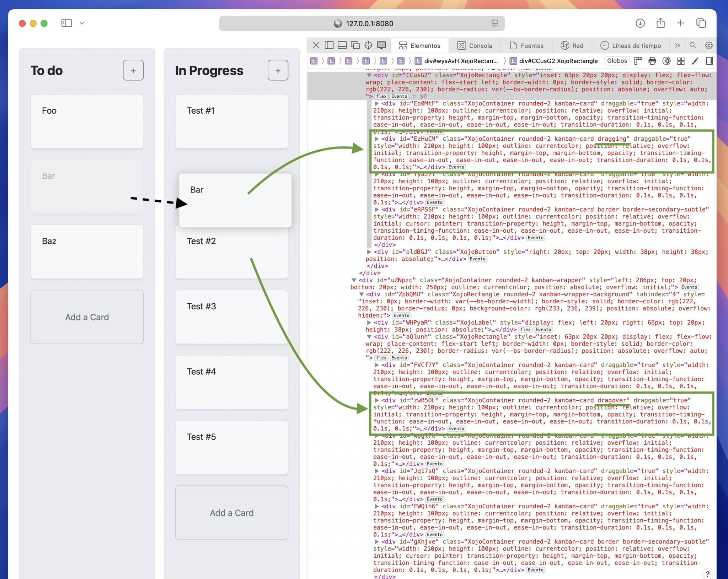Activate the element selection crosshair
This screenshot has width=728, height=579.
368,45
